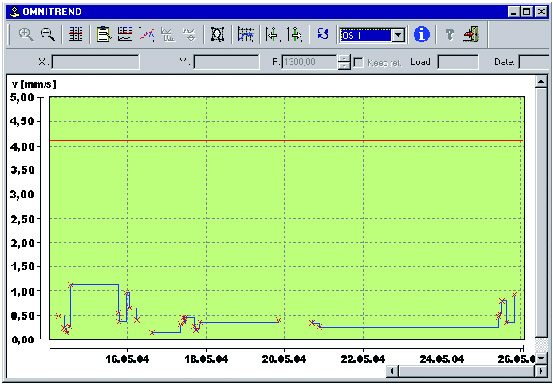Click the wrench settings icon
This screenshot has width=553, height=384.
(x=449, y=35)
